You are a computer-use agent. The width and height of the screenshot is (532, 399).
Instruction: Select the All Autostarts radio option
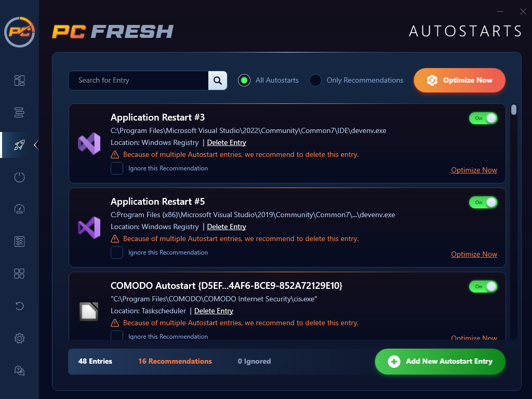click(x=244, y=81)
